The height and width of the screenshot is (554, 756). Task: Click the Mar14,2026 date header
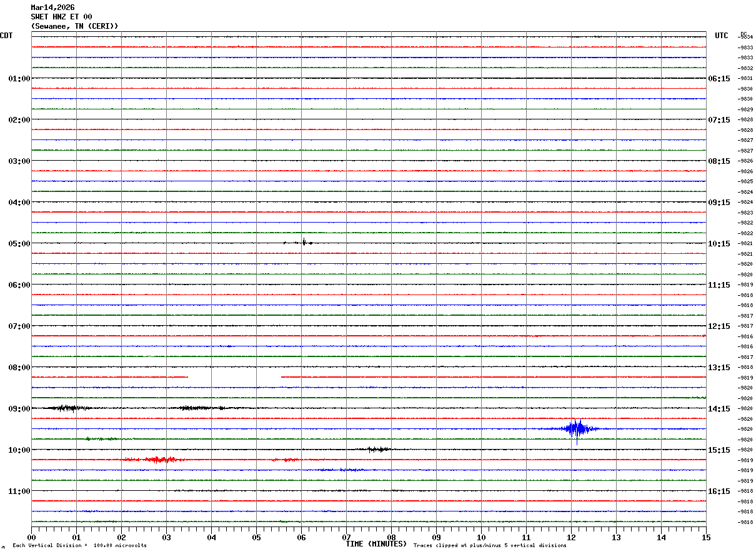tap(52, 8)
